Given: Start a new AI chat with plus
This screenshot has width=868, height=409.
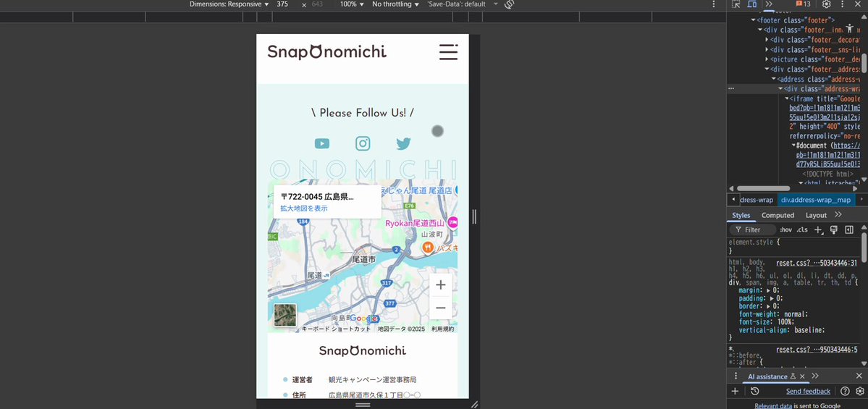Looking at the screenshot, I should (x=735, y=392).
